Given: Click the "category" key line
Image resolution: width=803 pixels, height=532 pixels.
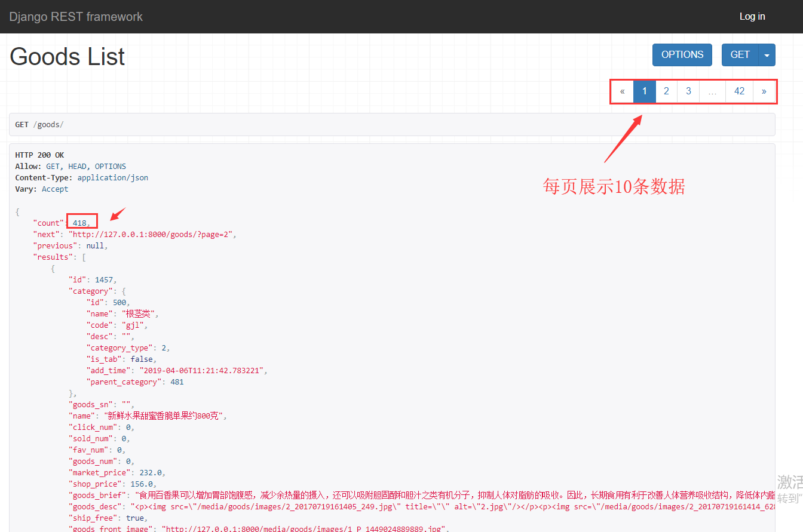Looking at the screenshot, I should point(97,291).
